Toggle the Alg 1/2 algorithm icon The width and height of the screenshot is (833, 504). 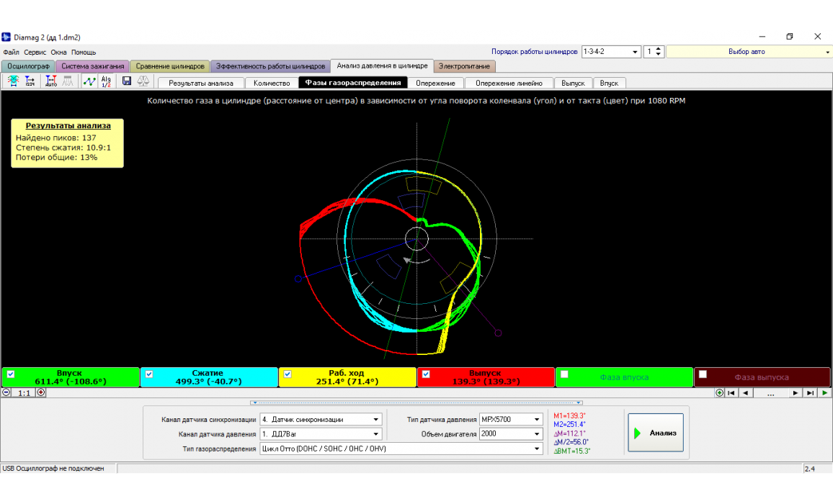coord(106,81)
